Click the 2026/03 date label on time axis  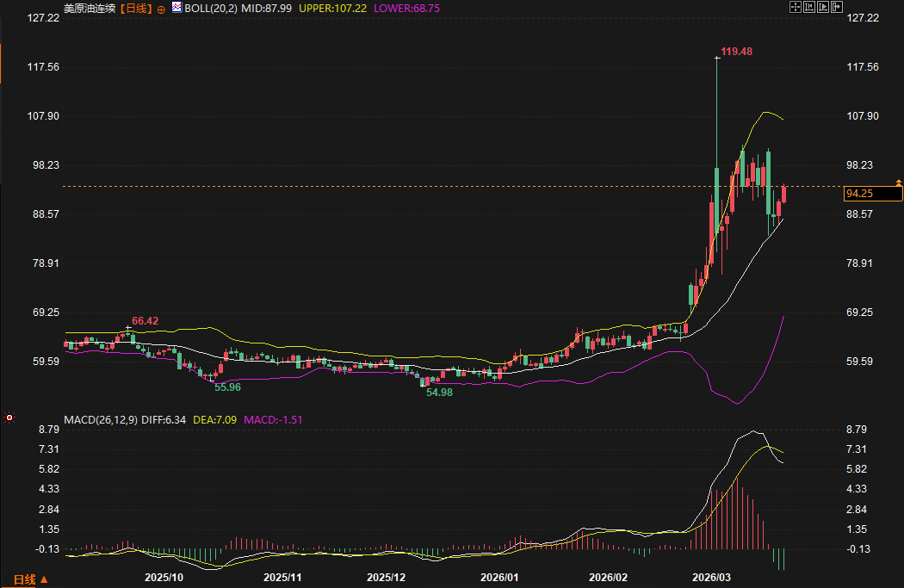[710, 577]
